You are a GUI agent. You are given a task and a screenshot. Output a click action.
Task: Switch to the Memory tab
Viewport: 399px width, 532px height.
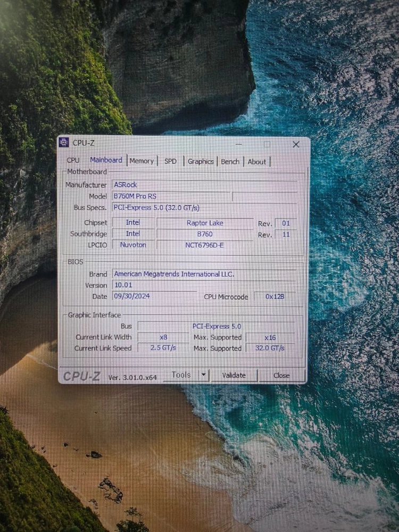pyautogui.click(x=142, y=161)
